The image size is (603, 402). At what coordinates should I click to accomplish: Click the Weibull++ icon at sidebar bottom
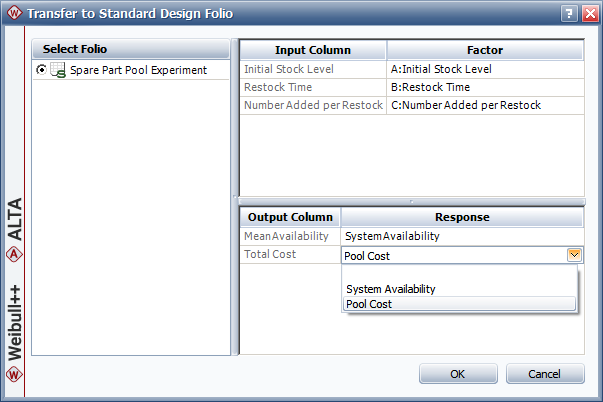[14, 375]
